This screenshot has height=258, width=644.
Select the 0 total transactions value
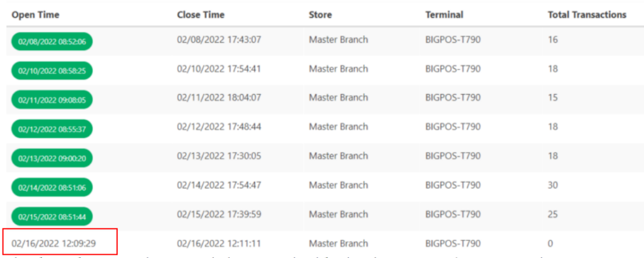click(551, 242)
